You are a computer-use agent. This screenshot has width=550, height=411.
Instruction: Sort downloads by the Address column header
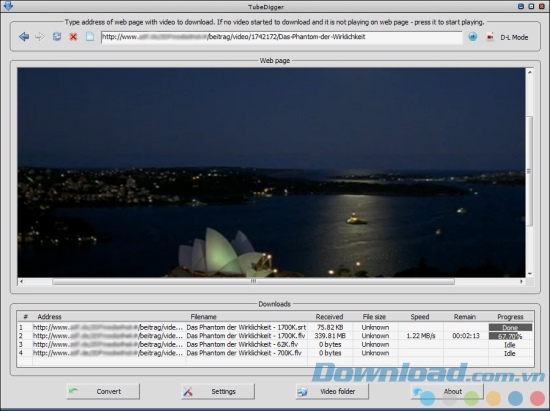tap(109, 317)
